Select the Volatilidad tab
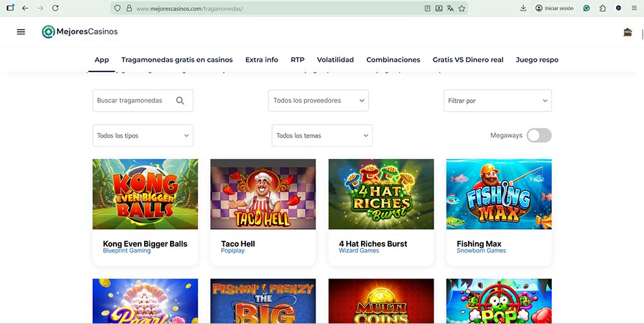This screenshot has width=644, height=324. (335, 60)
